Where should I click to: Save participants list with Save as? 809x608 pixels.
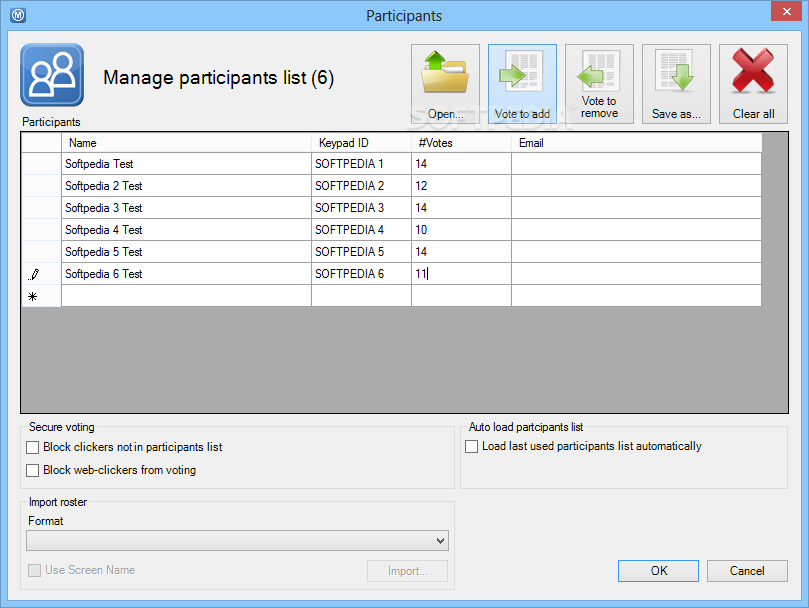click(676, 84)
